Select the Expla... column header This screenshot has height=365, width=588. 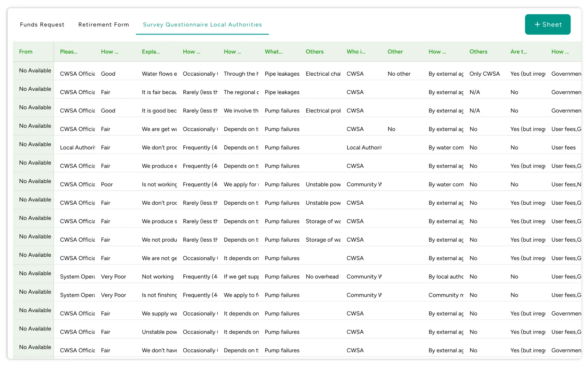pyautogui.click(x=151, y=52)
